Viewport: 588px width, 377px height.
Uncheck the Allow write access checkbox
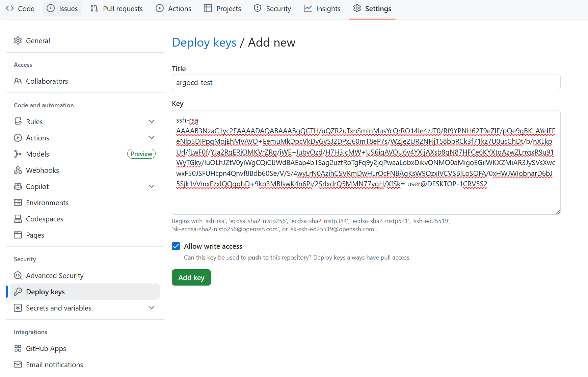pyautogui.click(x=176, y=246)
